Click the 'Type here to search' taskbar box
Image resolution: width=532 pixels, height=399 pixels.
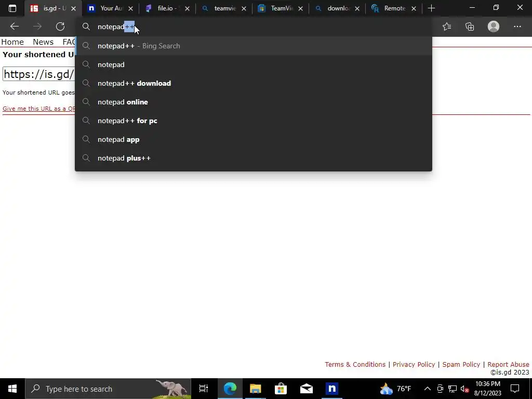108,389
